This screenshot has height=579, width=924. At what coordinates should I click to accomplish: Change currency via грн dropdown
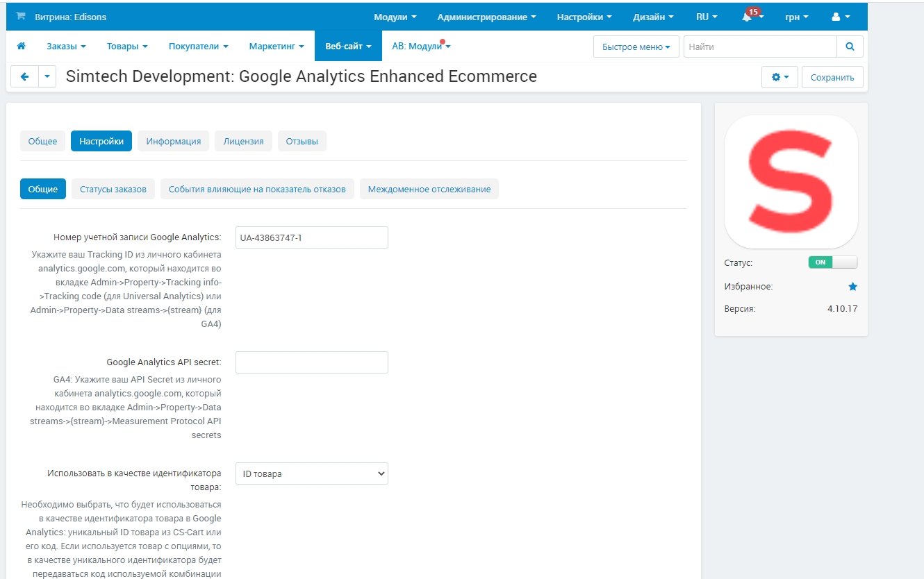[x=796, y=17]
